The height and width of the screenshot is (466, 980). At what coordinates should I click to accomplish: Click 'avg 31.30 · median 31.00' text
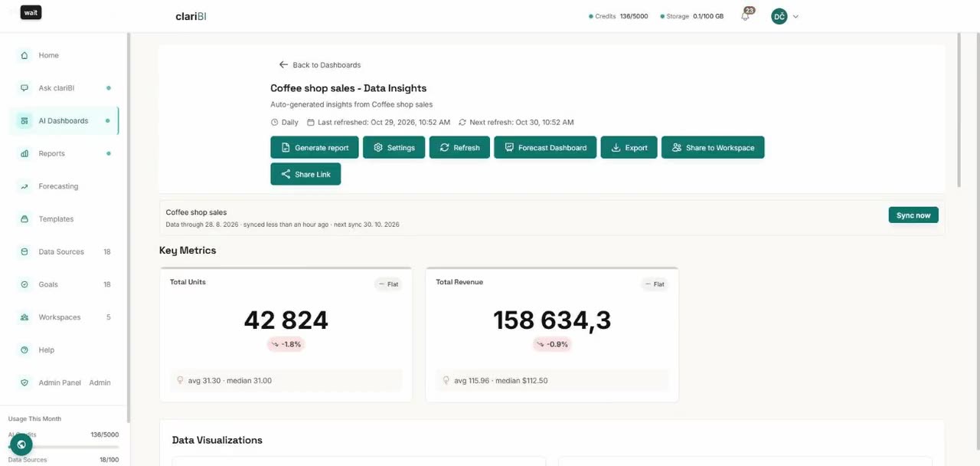click(230, 380)
